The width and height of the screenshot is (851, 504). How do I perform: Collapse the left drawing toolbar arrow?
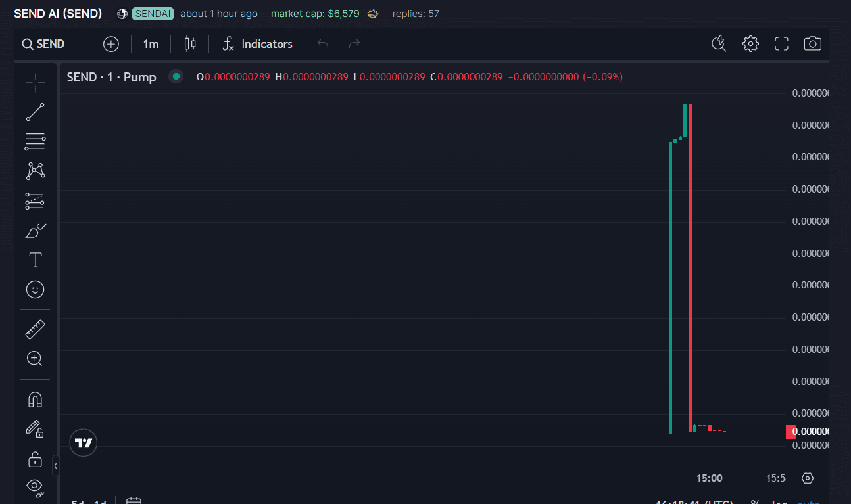[x=55, y=465]
